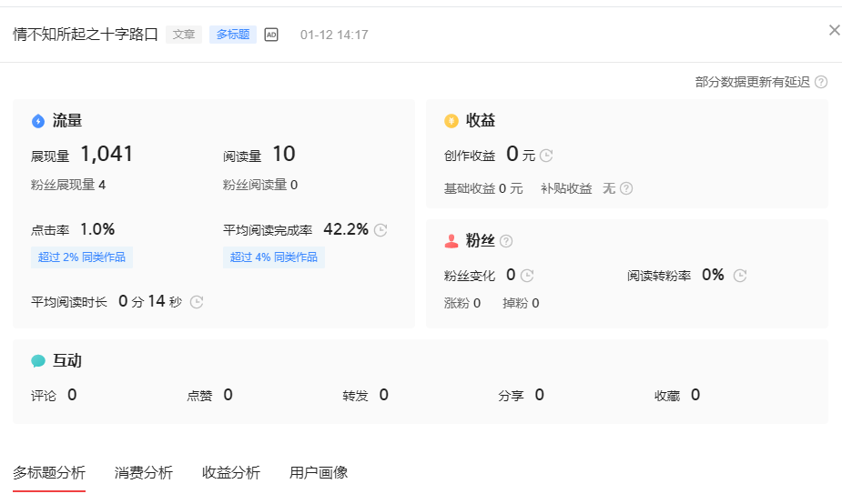Image resolution: width=842 pixels, height=504 pixels.
Task: Click clock icon next to 平均阅读时长
Action: pos(197,302)
